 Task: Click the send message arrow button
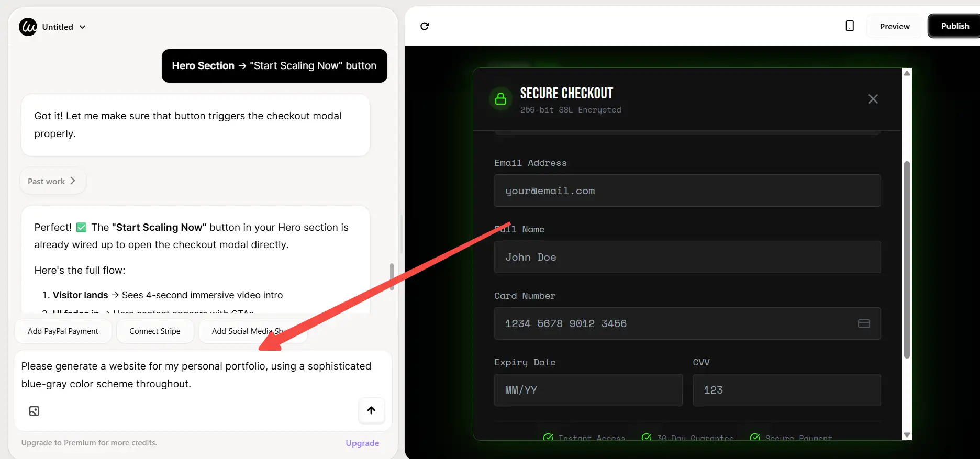(371, 410)
